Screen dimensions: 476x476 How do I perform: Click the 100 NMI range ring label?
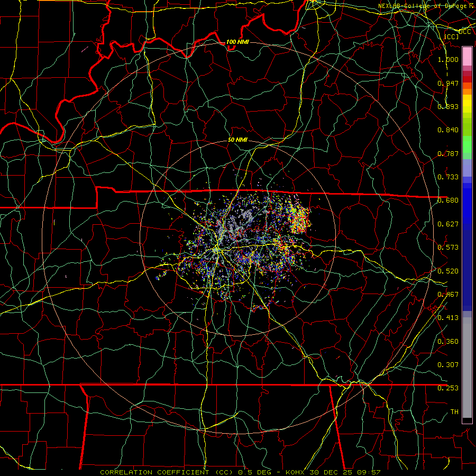click(x=237, y=42)
